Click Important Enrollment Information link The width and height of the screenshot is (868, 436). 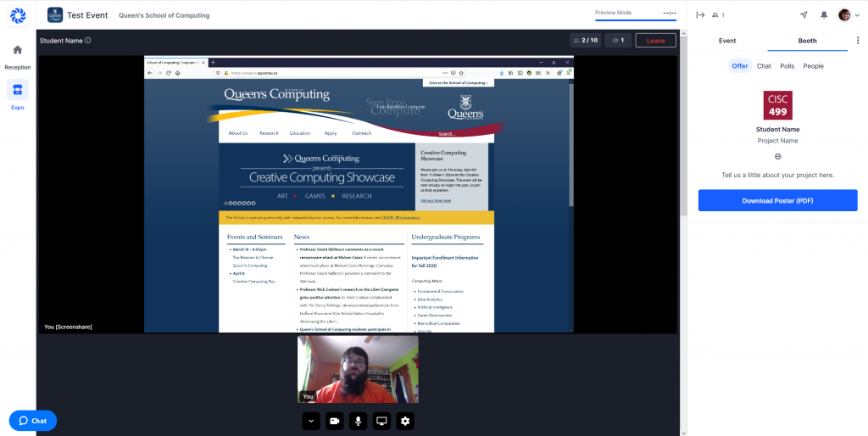click(x=445, y=261)
